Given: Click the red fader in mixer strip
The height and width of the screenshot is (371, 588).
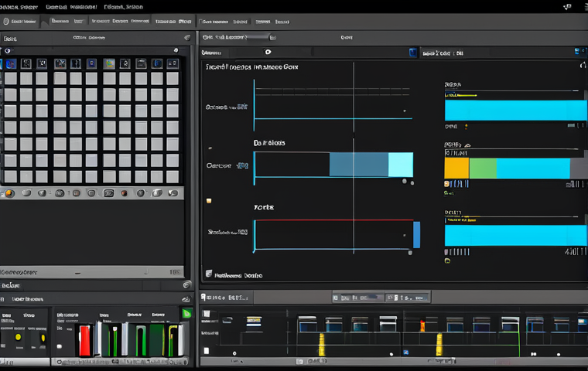Looking at the screenshot, I should click(85, 340).
